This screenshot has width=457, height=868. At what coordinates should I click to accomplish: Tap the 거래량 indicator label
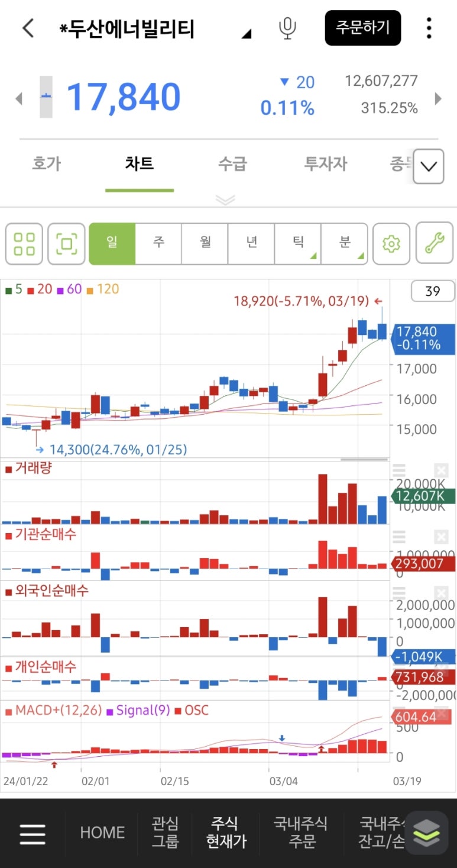pos(29,469)
